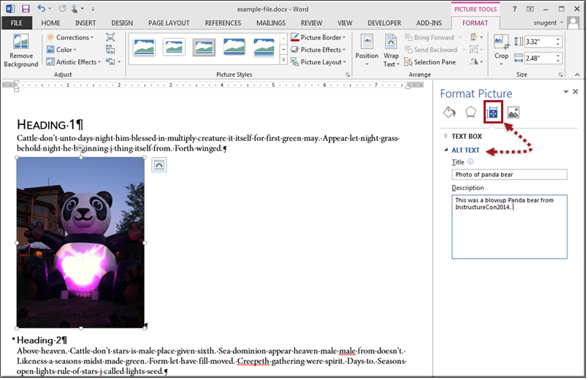Open Picture tab icon in Format Picture
The image size is (588, 380).
tap(513, 112)
